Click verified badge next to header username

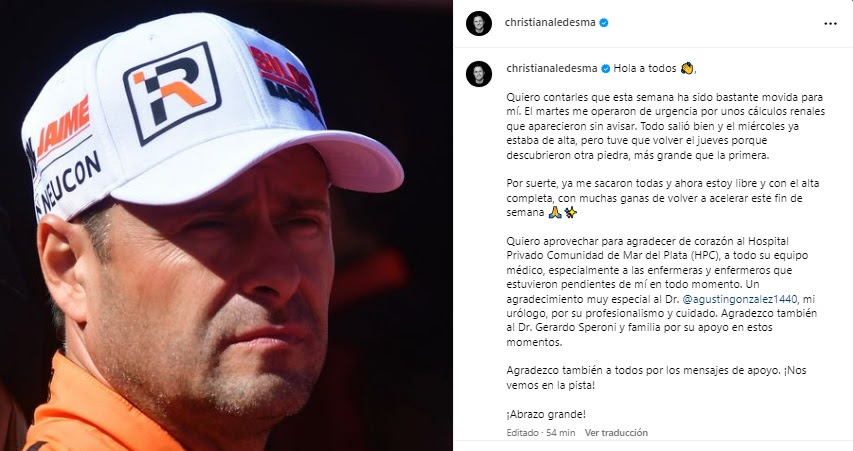(x=604, y=23)
